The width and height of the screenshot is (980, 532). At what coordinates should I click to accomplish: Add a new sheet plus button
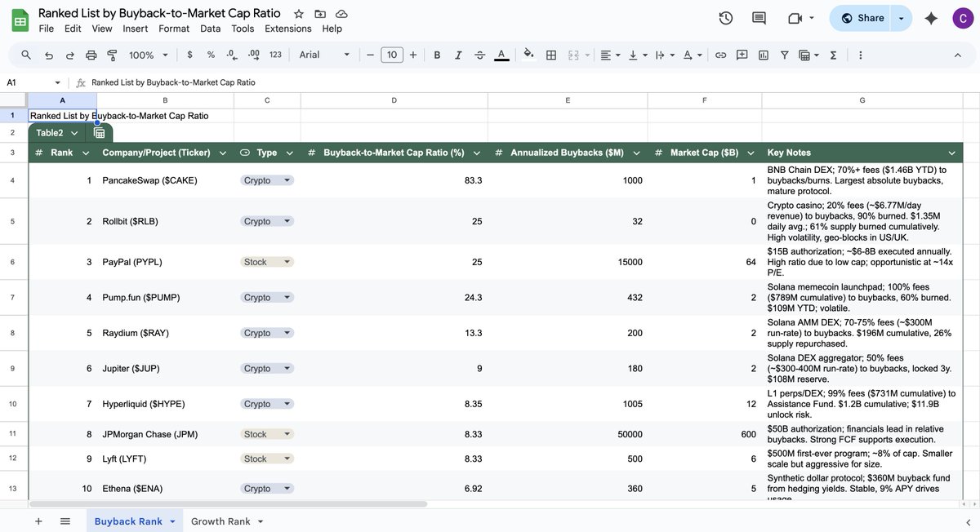point(38,521)
